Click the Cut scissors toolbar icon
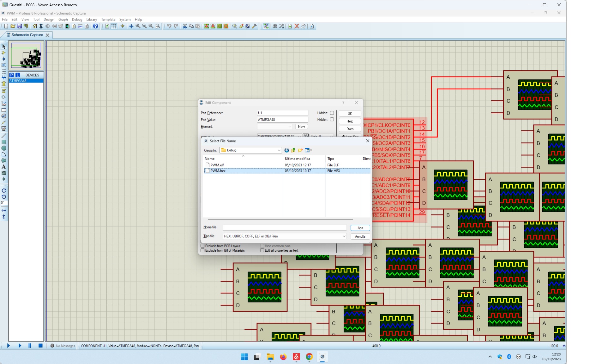 pos(185,26)
